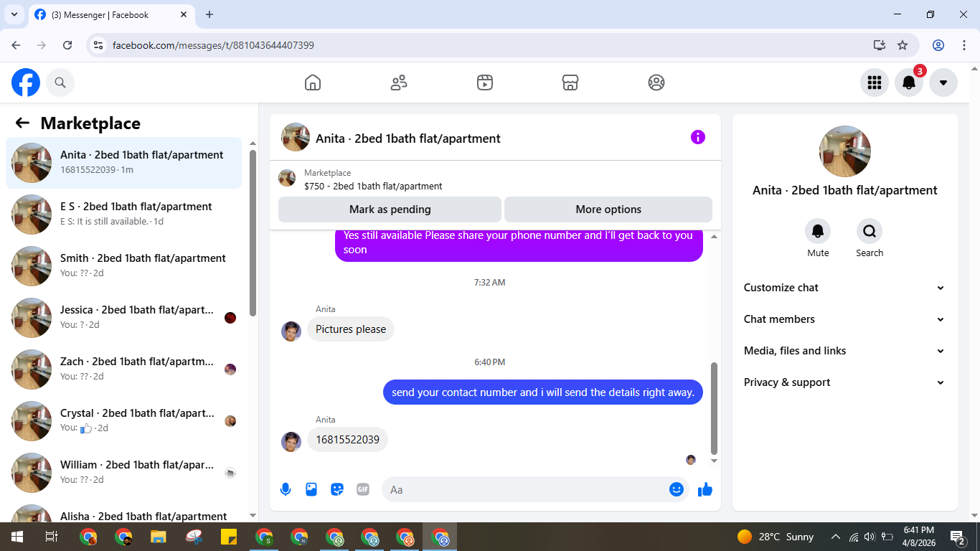Open Windows Start menu
Image resolution: width=980 pixels, height=551 pixels.
[17, 537]
